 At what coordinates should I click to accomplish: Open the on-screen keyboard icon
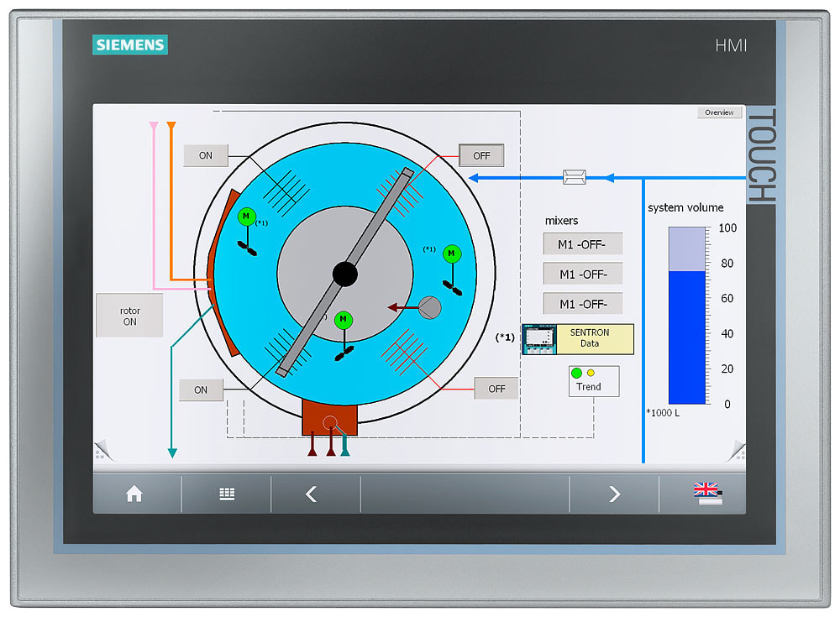227,494
